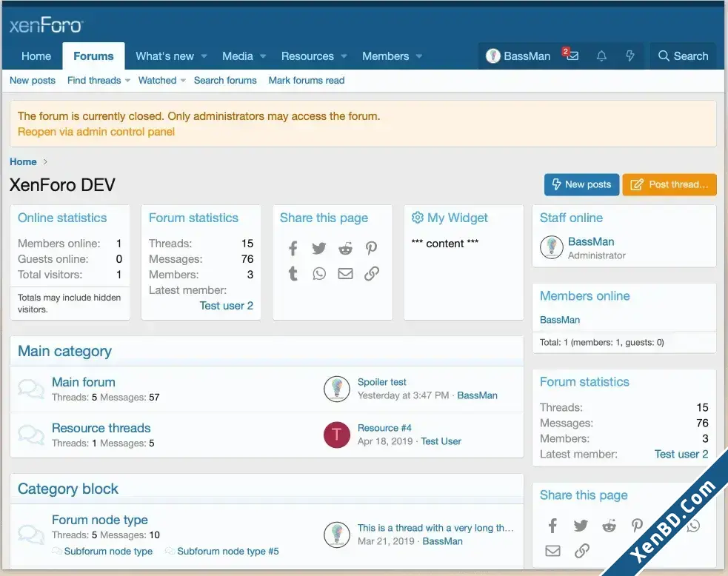Click the Online statistics widget title
Image resolution: width=728 pixels, height=576 pixels.
coord(62,218)
